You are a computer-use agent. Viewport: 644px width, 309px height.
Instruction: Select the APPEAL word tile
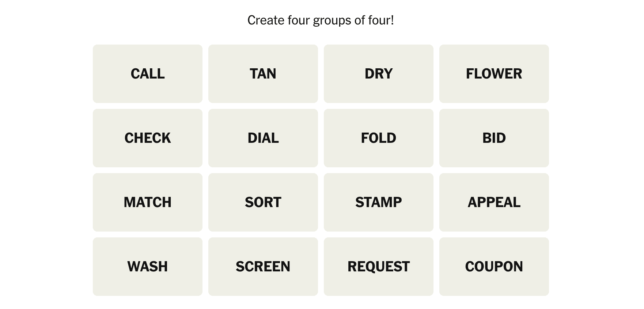point(494,202)
